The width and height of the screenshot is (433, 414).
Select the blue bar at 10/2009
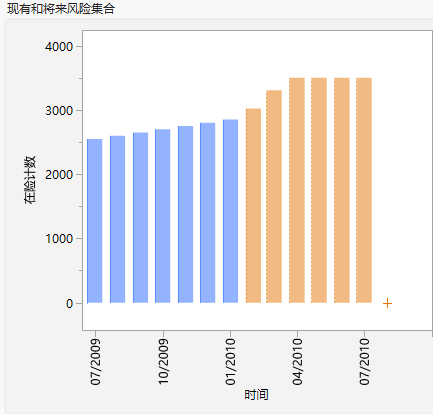163,216
